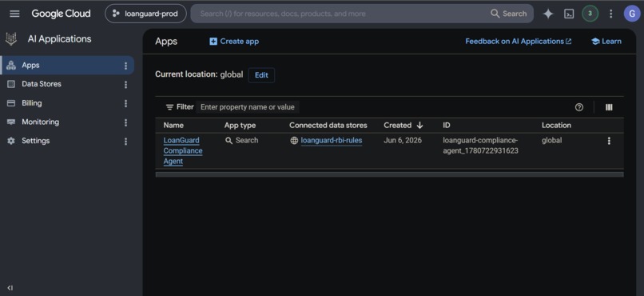Open loanguard-rbi-rules data store link
The width and height of the screenshot is (644, 296).
(x=332, y=141)
